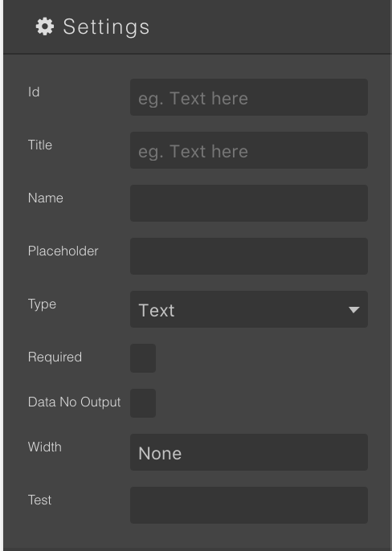The width and height of the screenshot is (392, 551).
Task: Click the Data No Output label
Action: [74, 402]
